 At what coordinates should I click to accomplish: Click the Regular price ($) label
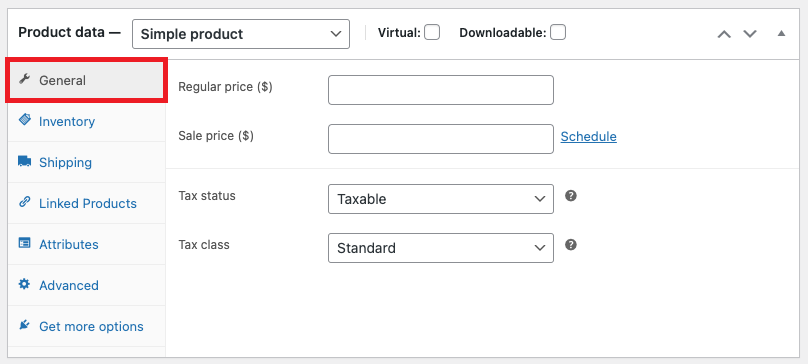point(225,87)
